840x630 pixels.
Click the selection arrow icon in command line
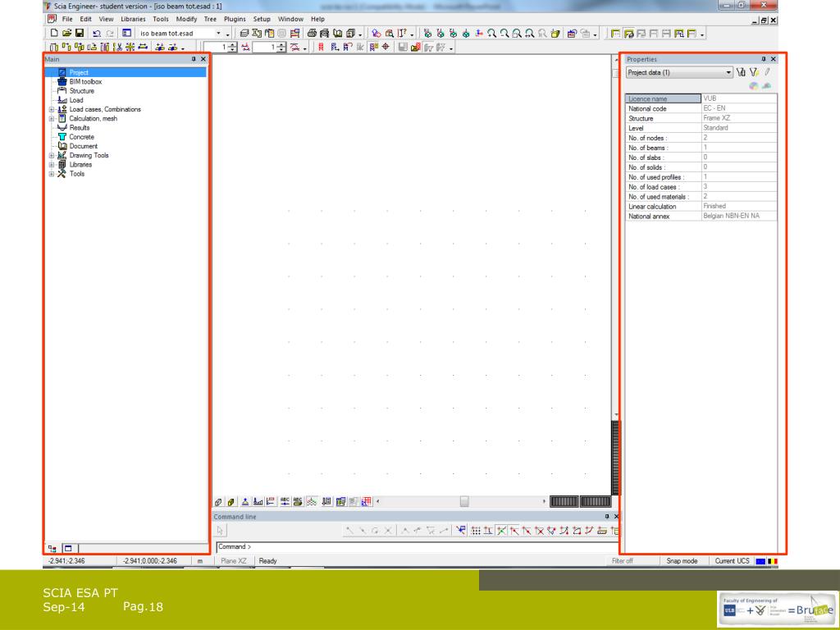point(220,531)
